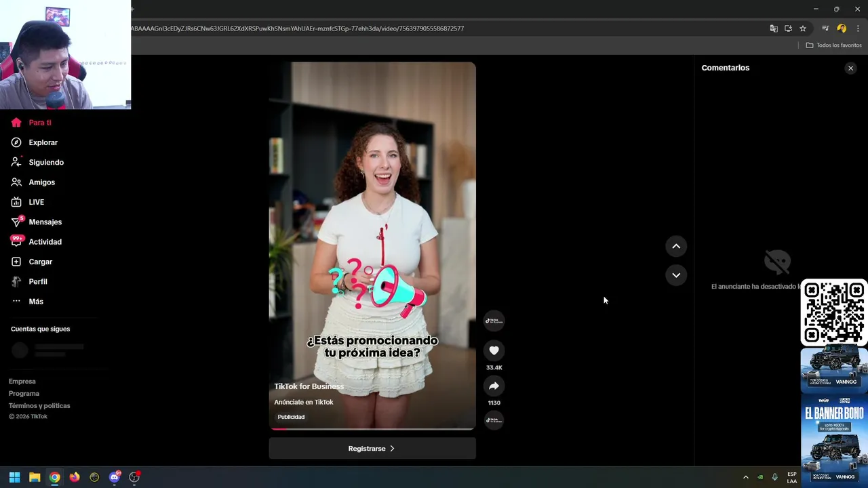Open the Actividad notifications
The image size is (868, 488).
[x=37, y=242]
